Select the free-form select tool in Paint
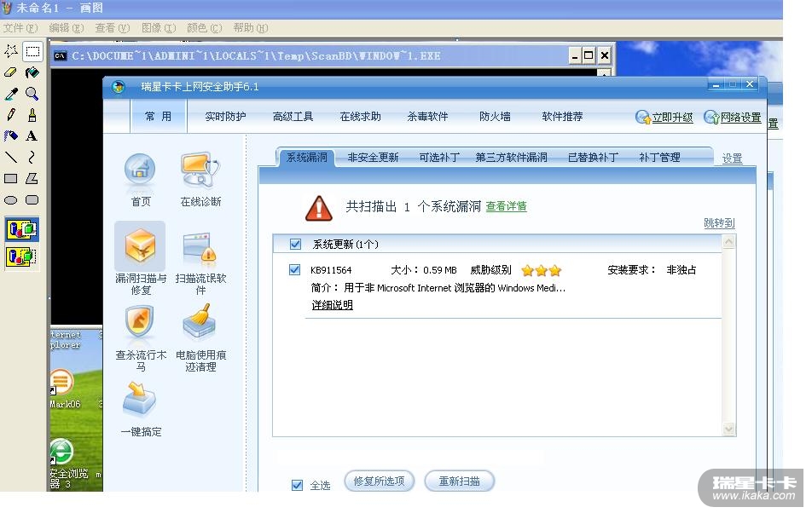The image size is (812, 513). point(11,51)
